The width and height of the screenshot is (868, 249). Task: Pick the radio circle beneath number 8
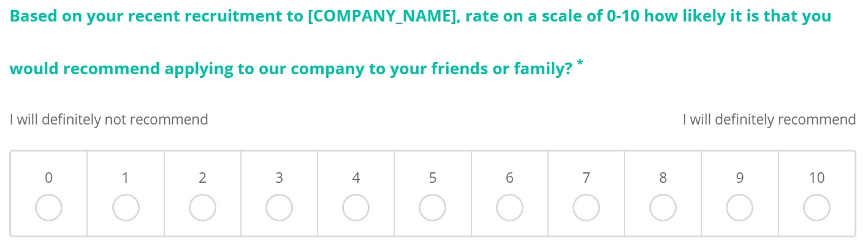tap(663, 208)
